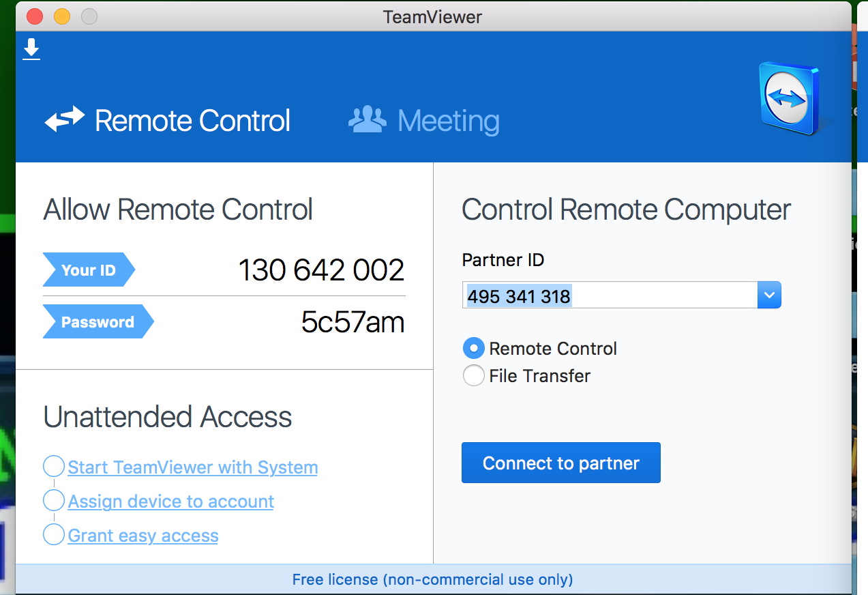Click the password value 5c57am
The height and width of the screenshot is (595, 868).
coord(353,322)
